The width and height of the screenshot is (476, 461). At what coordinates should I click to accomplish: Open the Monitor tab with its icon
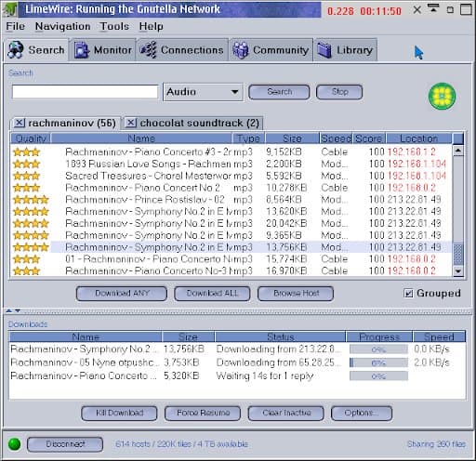click(103, 50)
